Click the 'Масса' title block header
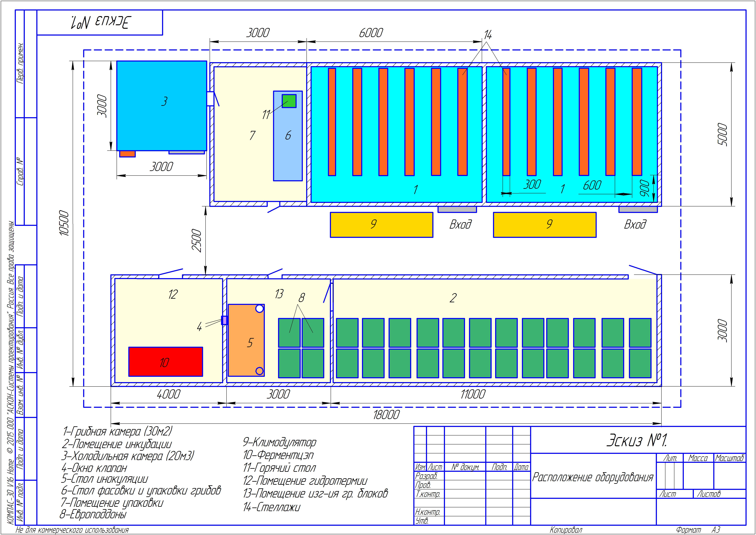The height and width of the screenshot is (535, 756). click(x=698, y=458)
